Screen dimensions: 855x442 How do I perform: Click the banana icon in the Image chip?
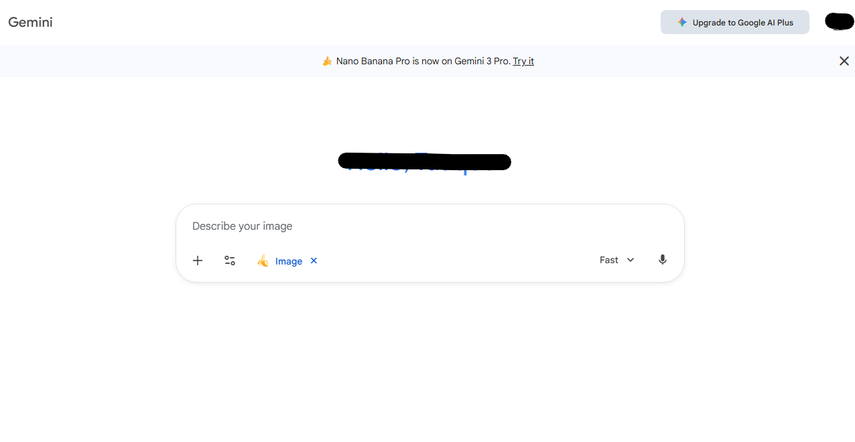(262, 261)
